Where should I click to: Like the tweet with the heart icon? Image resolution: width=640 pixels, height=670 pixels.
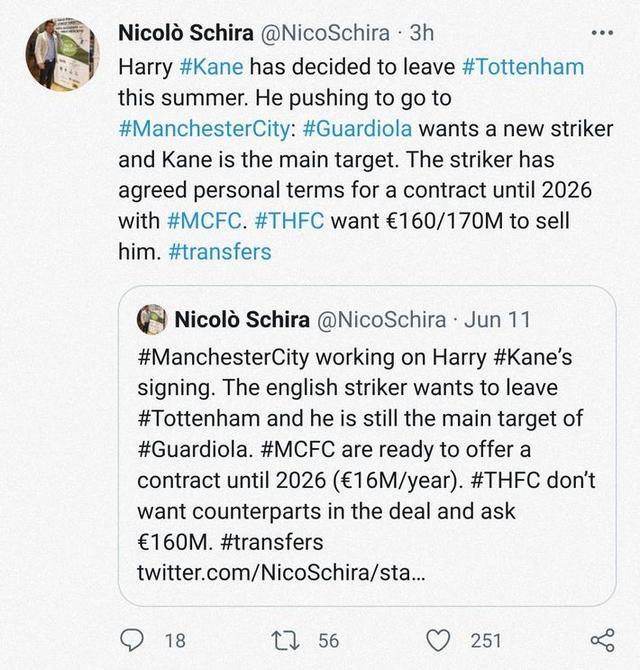[x=436, y=640]
